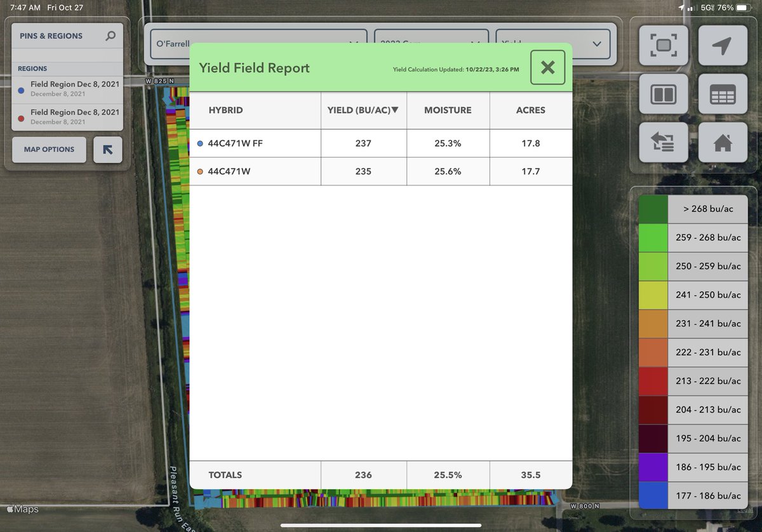The image size is (762, 532).
Task: Close the Yield Field Report dialog
Action: 547,67
